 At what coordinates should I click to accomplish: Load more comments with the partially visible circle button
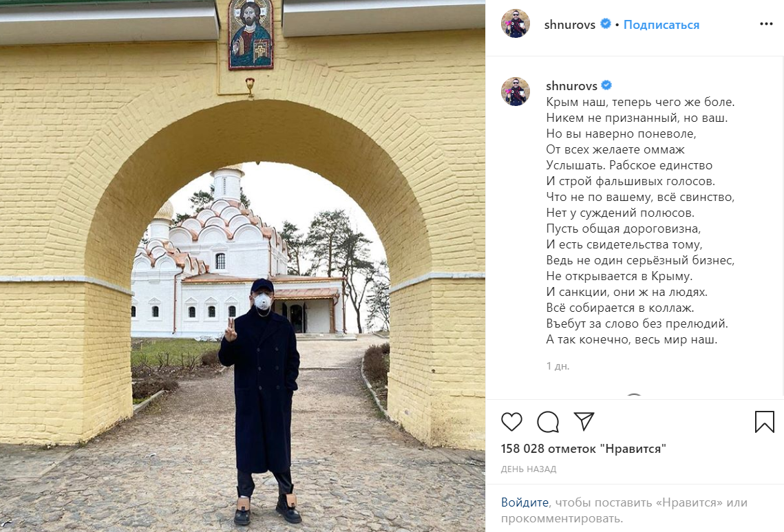(634, 396)
